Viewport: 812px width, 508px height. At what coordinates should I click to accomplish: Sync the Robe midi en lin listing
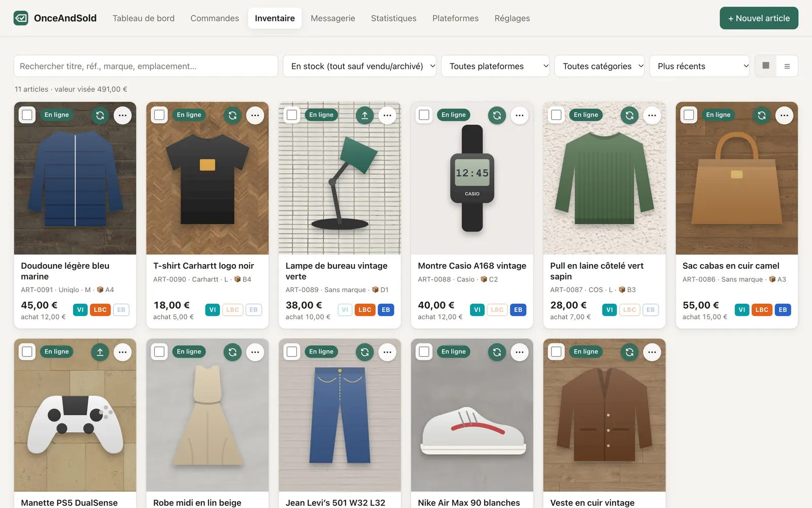coord(232,352)
